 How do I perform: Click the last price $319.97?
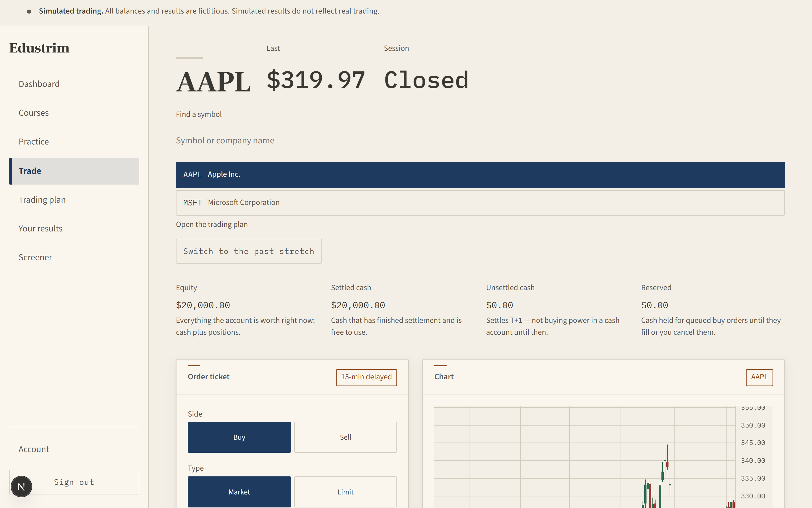pos(316,80)
